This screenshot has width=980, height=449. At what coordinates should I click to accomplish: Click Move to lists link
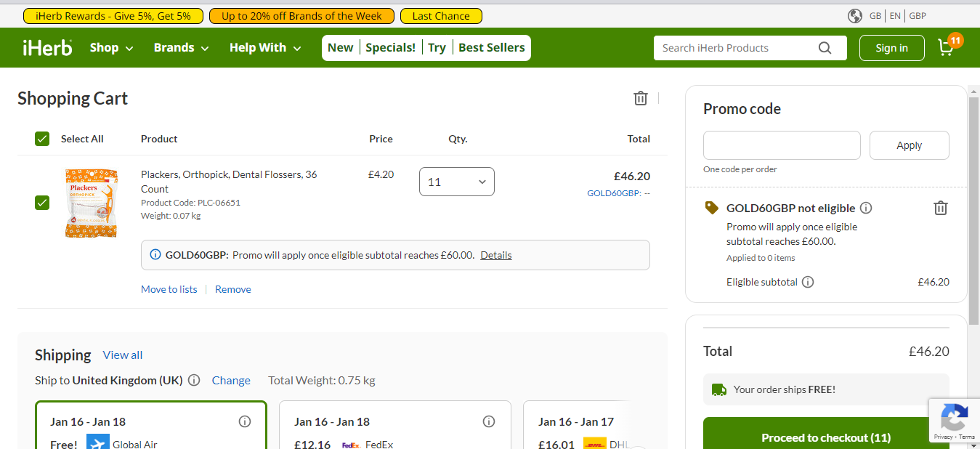coord(169,289)
